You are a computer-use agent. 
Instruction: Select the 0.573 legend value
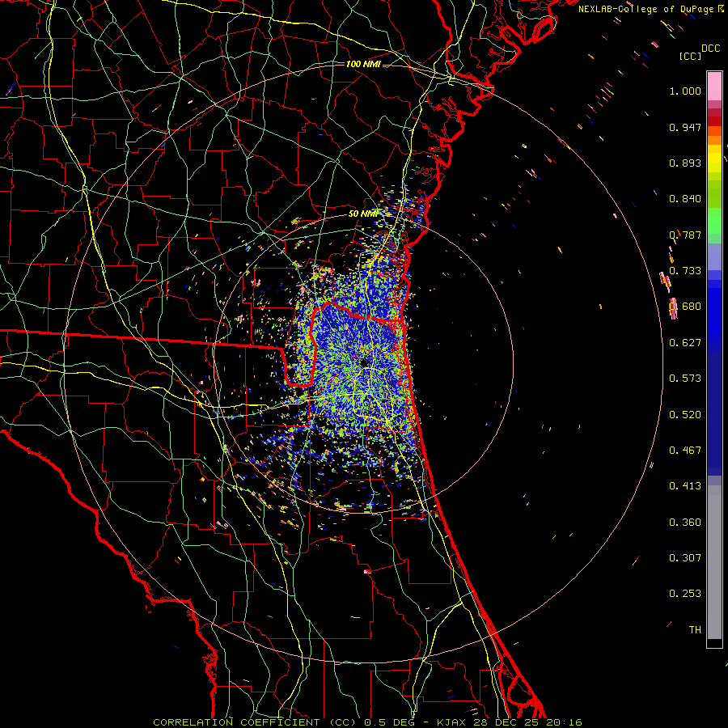(685, 379)
